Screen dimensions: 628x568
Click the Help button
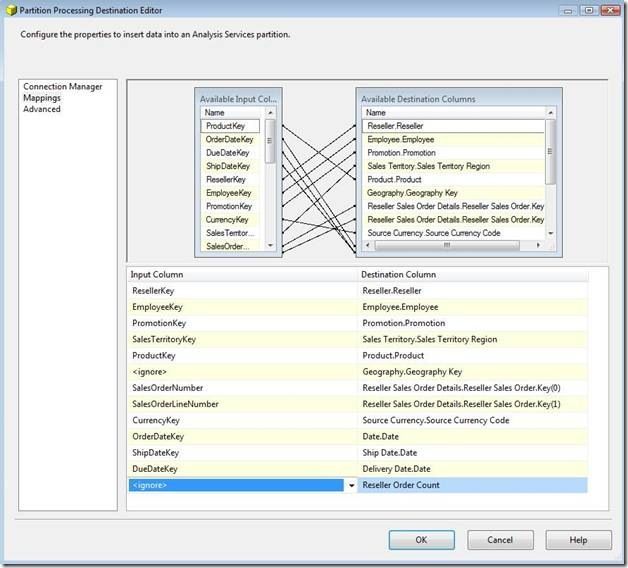[x=578, y=540]
